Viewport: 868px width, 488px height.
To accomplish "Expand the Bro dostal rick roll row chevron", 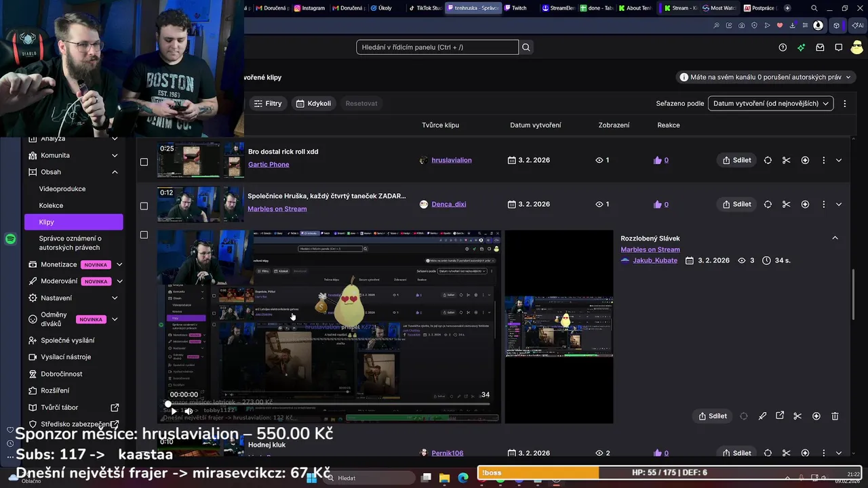I will point(839,161).
